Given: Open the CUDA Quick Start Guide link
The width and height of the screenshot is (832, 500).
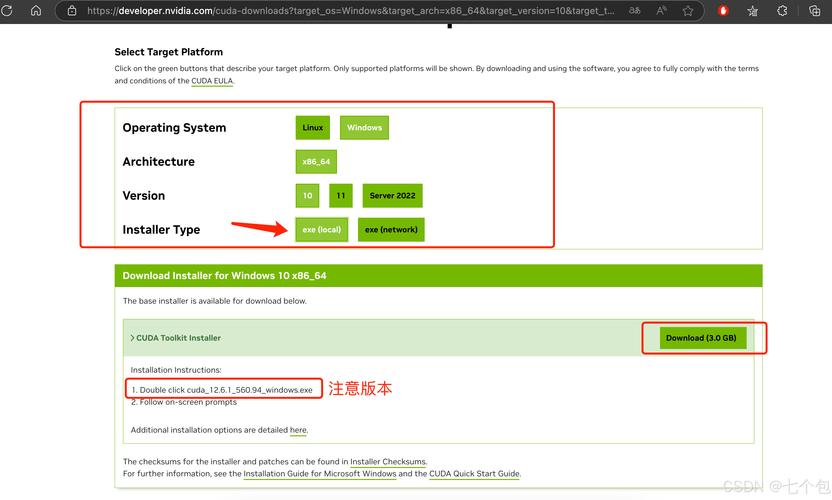Looking at the screenshot, I should (474, 473).
